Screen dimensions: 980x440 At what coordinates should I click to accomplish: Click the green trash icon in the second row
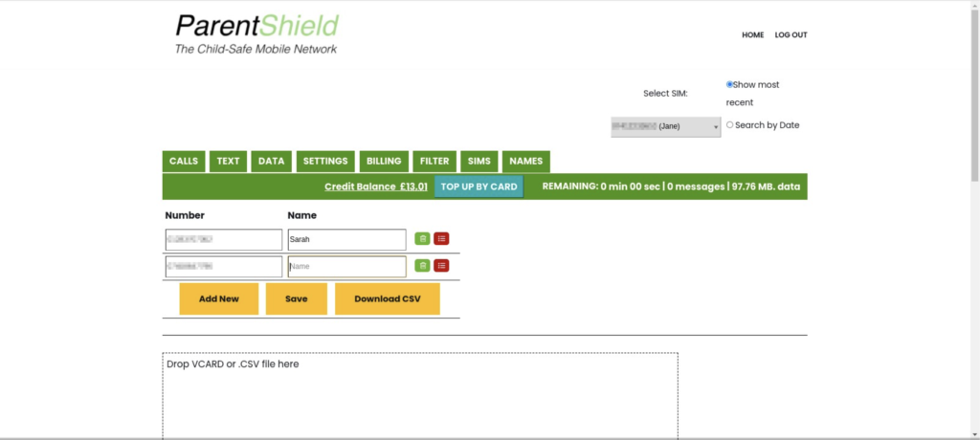(422, 266)
